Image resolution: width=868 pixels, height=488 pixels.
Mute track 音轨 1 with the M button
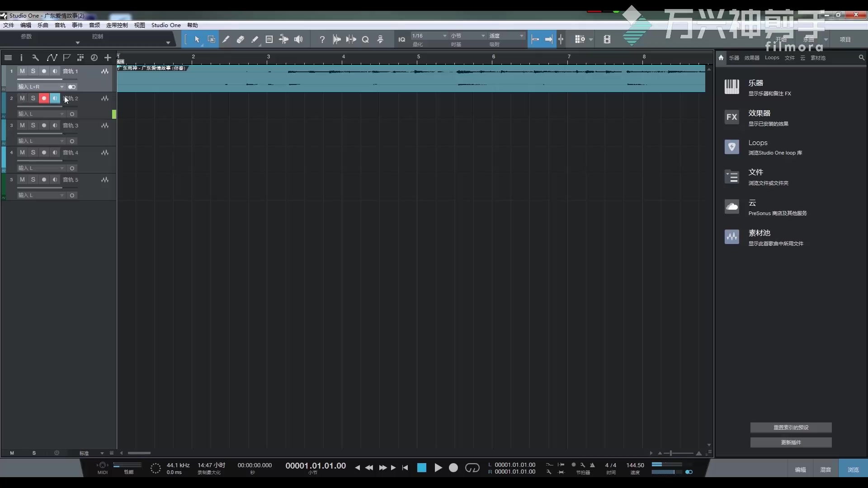22,71
